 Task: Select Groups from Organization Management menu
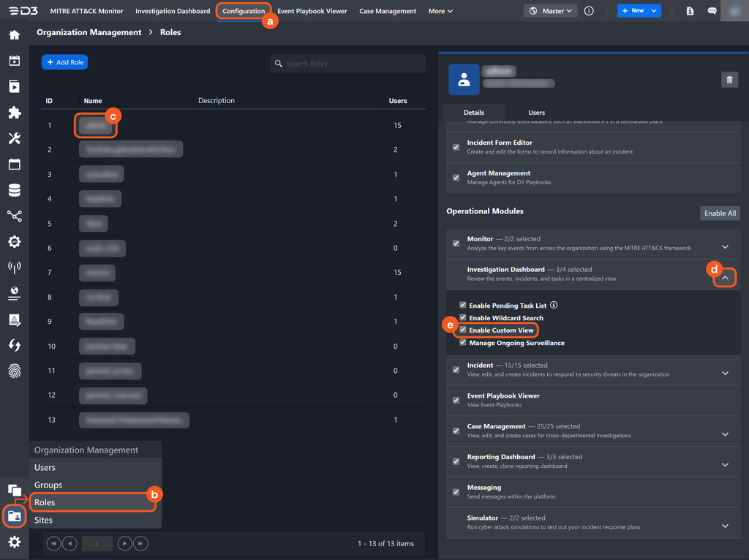pyautogui.click(x=48, y=485)
